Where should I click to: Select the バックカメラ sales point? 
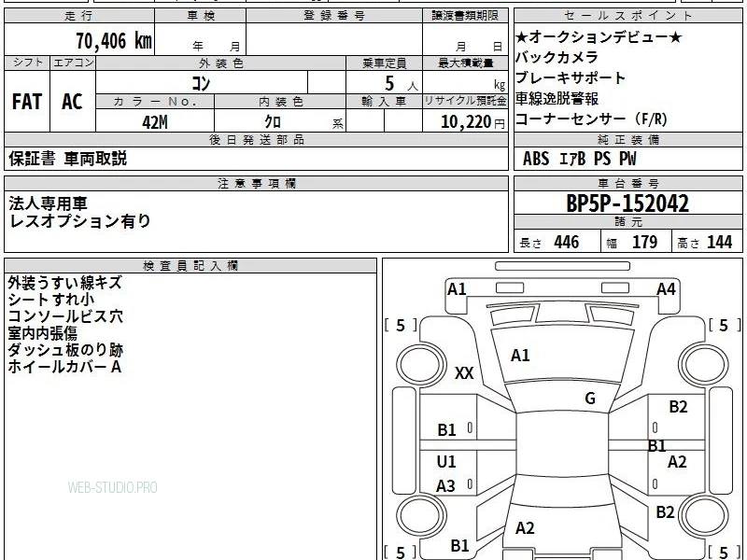(x=557, y=57)
